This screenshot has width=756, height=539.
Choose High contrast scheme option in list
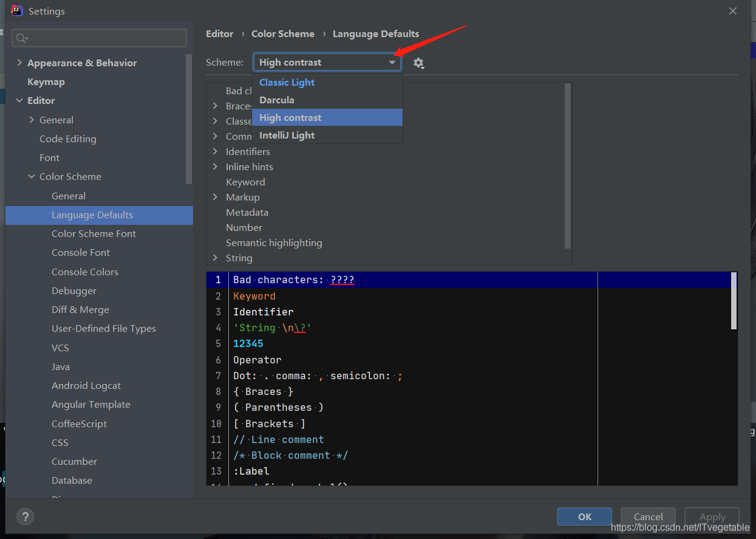327,118
